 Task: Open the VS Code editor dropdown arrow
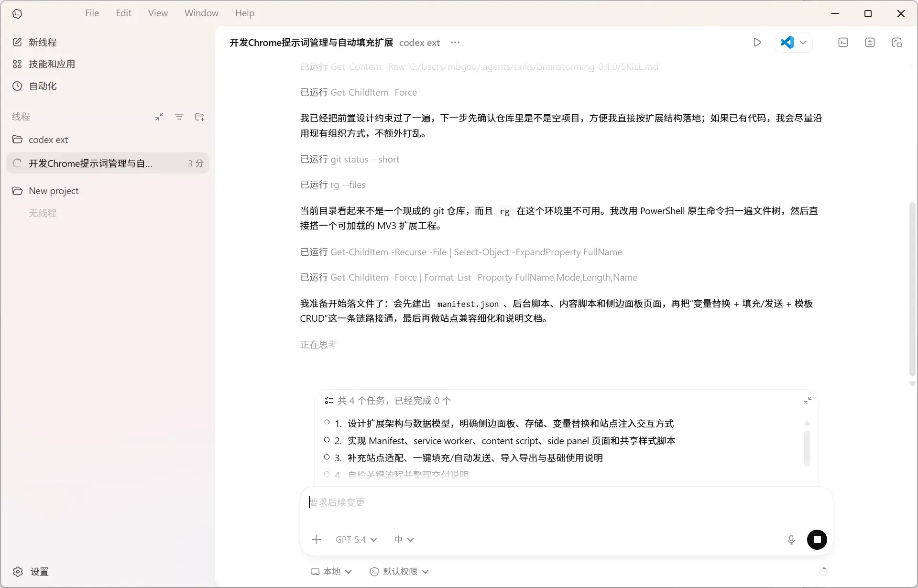click(803, 43)
